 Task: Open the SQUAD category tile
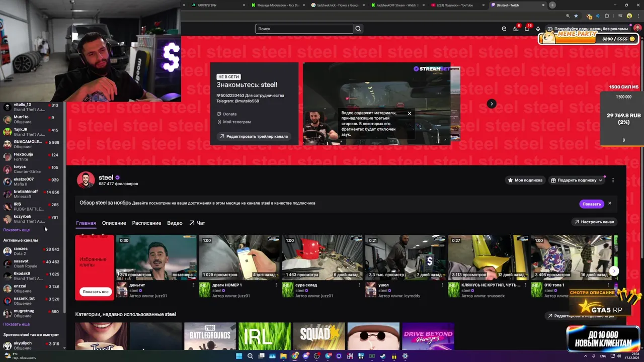tap(319, 336)
